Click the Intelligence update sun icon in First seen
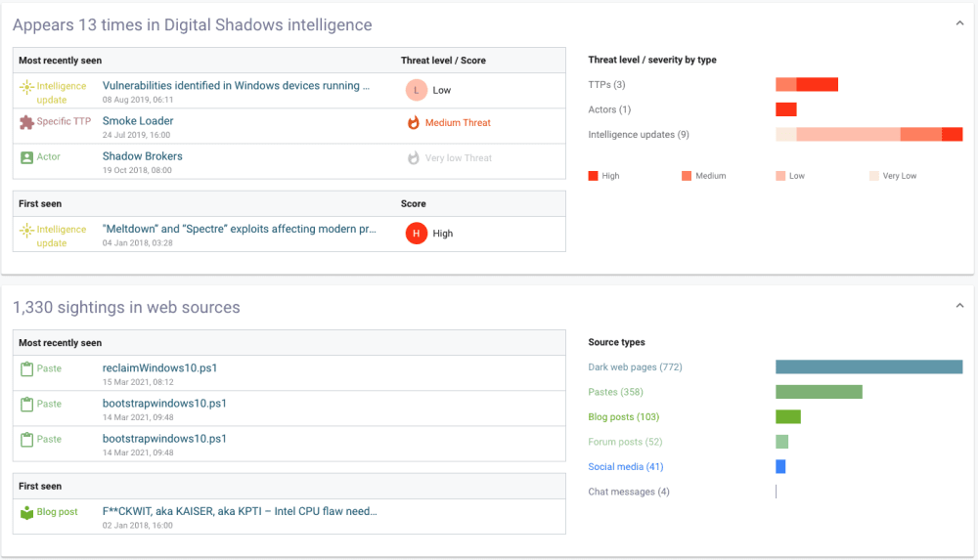The image size is (978, 560). click(x=26, y=231)
